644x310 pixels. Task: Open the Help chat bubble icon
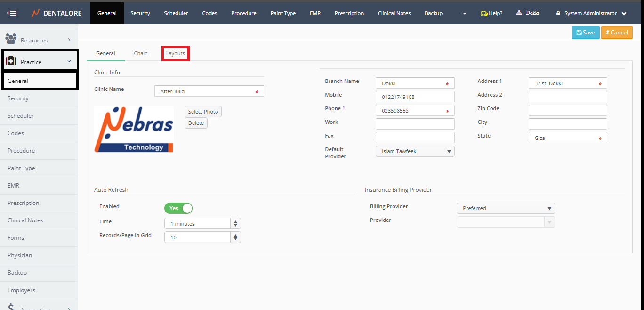[x=483, y=13]
